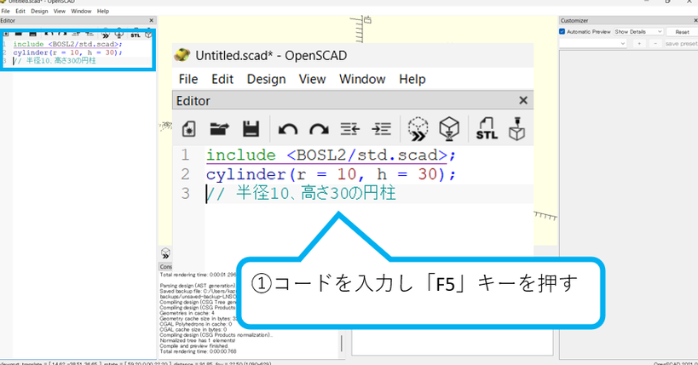Click the enlarged Preview icon with double chevrons

pos(418,129)
